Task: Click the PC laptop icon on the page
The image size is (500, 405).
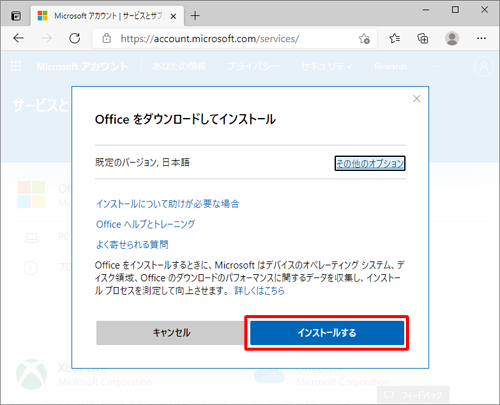Action: [32, 238]
